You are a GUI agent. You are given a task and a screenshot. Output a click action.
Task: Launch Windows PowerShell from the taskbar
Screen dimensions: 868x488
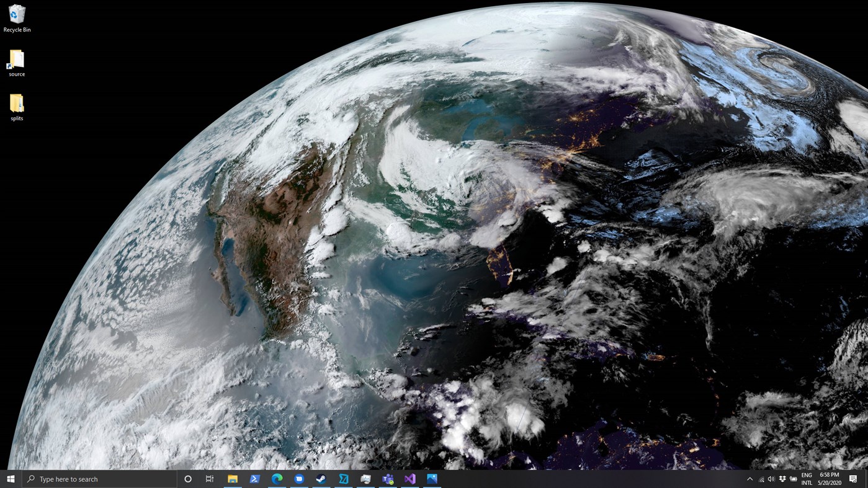coord(254,479)
